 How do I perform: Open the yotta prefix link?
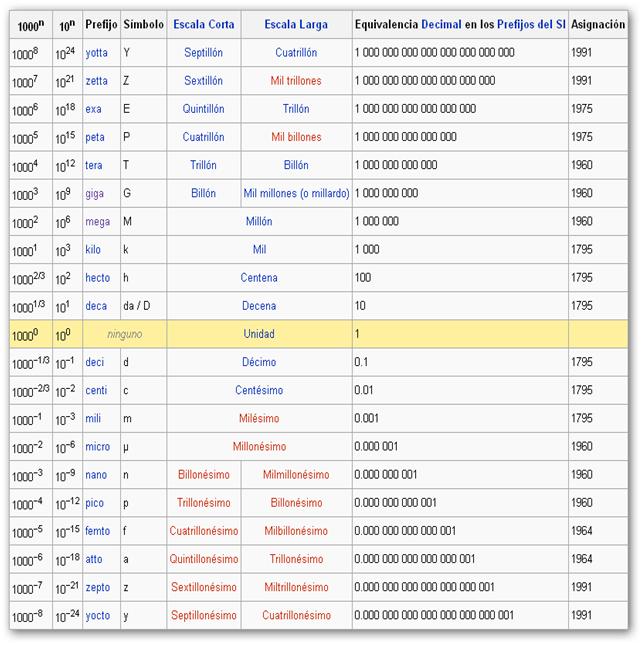97,53
